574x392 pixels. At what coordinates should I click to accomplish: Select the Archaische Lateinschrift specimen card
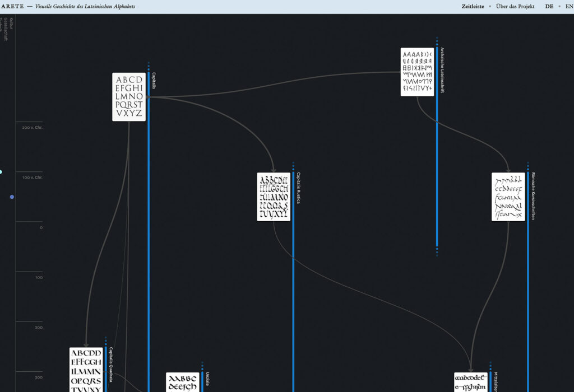click(x=416, y=71)
